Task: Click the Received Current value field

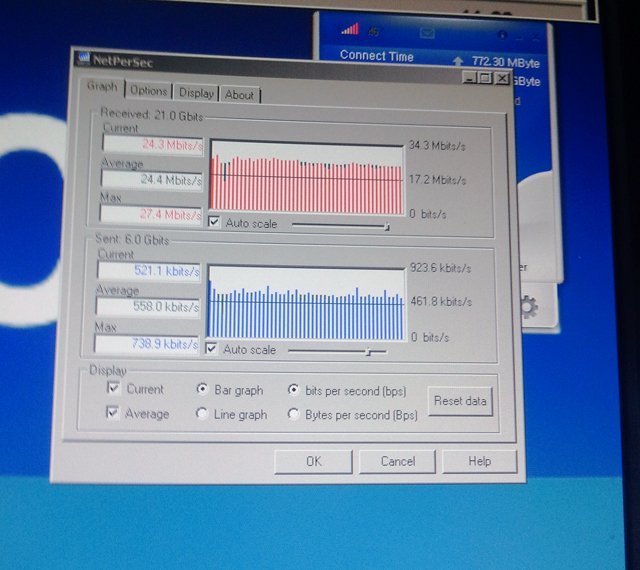Action: 153,144
